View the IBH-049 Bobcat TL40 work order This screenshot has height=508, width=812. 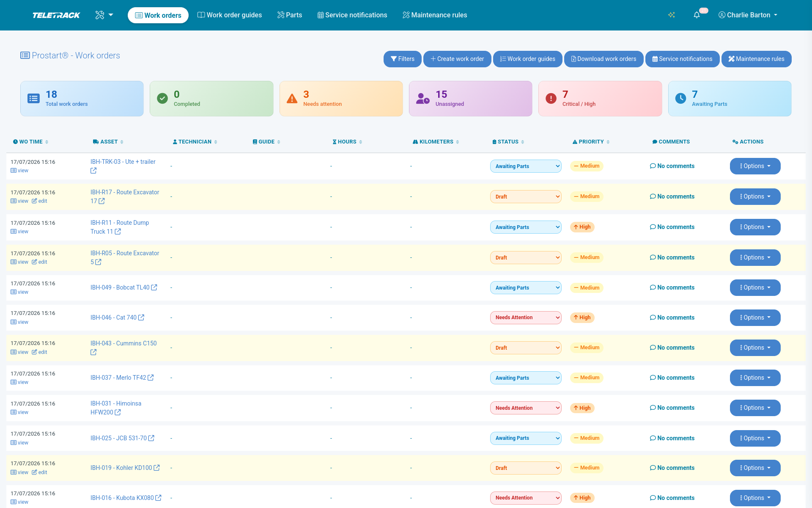coord(19,292)
